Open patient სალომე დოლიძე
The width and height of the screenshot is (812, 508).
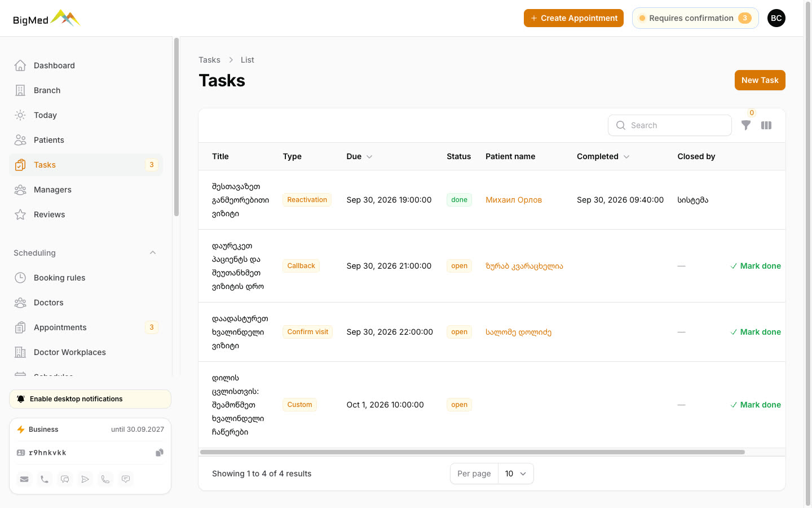[x=519, y=332]
